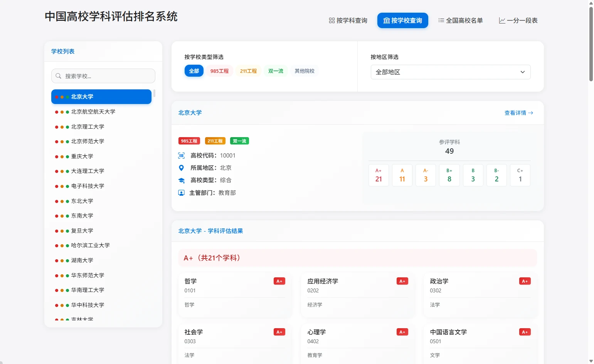Click the location pin icon beside 所属地区

[x=181, y=168]
